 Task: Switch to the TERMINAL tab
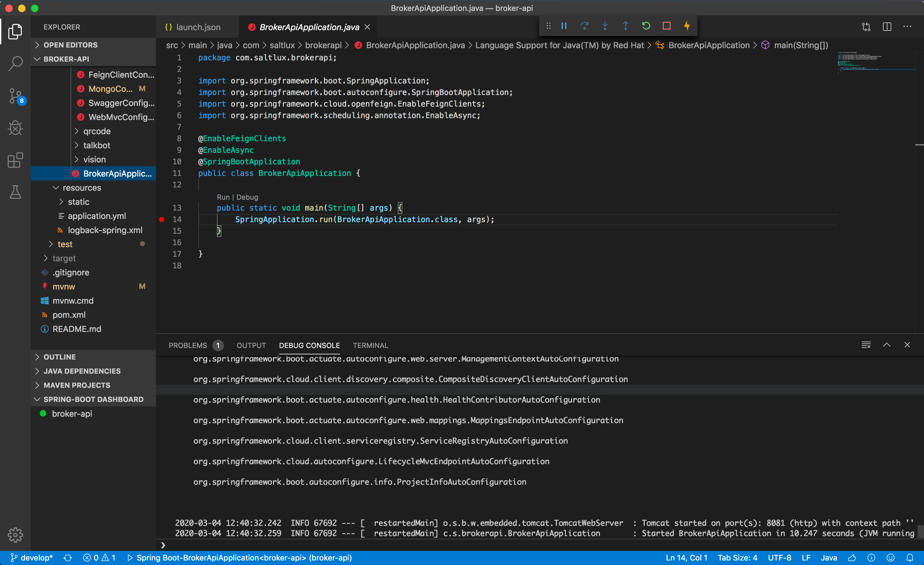[370, 345]
